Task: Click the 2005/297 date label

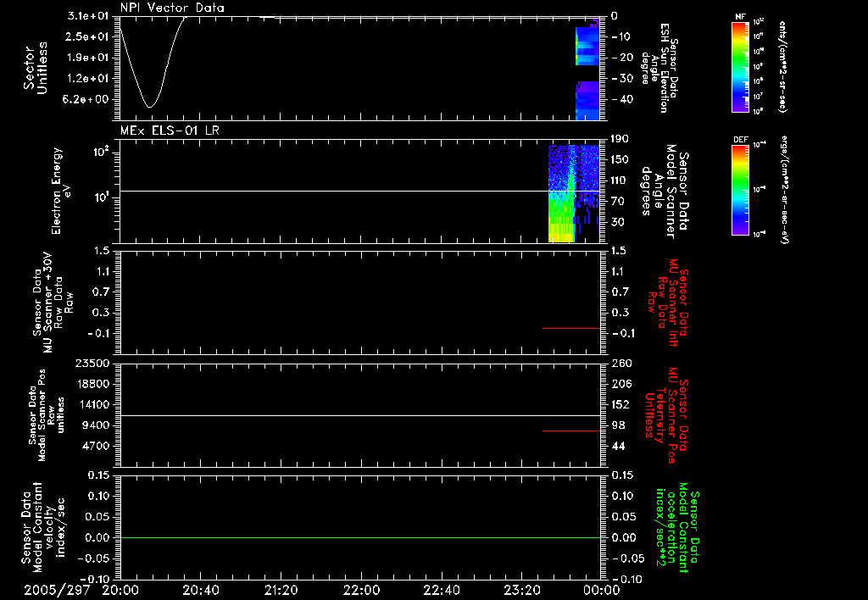Action: point(57,590)
